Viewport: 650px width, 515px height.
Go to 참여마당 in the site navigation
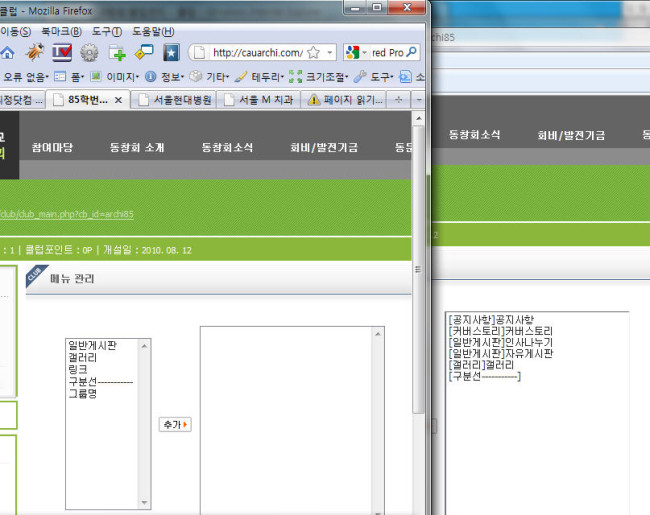(52, 148)
